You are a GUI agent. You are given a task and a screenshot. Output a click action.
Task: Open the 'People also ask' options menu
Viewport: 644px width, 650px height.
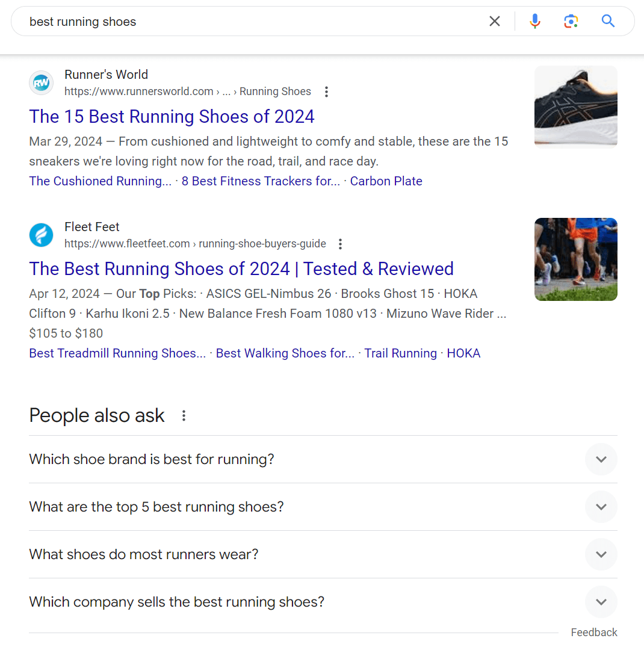coord(184,415)
